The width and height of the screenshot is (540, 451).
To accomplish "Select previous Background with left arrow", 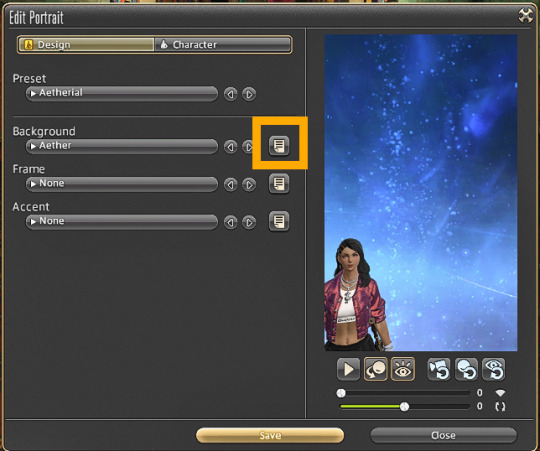I will point(230,147).
